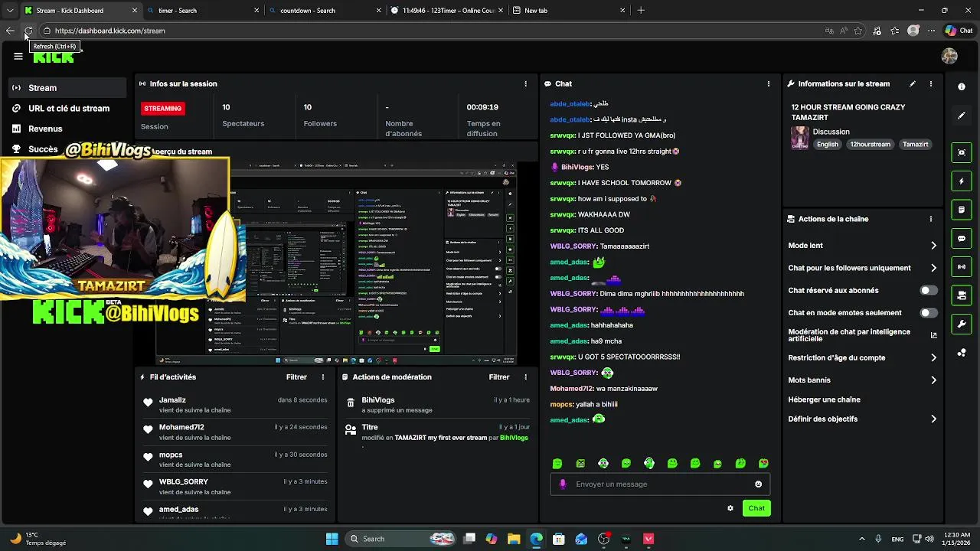The image size is (980, 551).
Task: Open a new browser tab
Action: coord(641,11)
